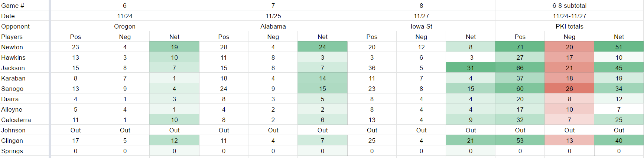
Task: Click the Iowa St opponent cell
Action: [421, 26]
